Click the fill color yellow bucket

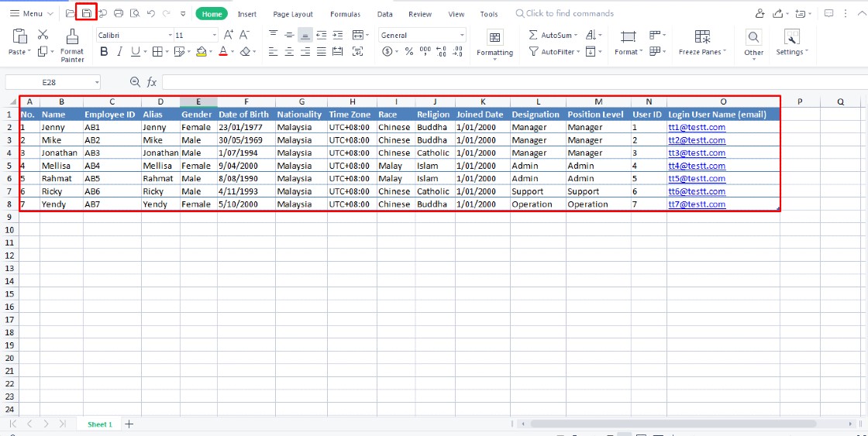tap(201, 51)
